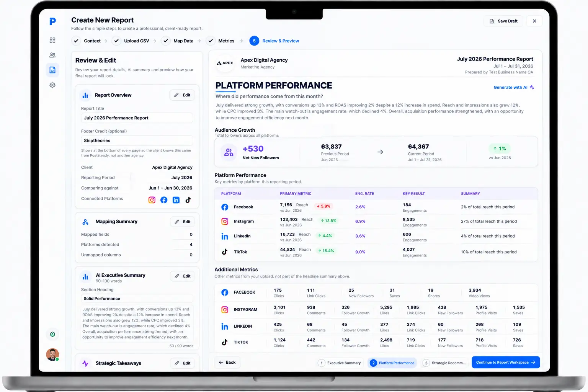The image size is (588, 392).
Task: Open the dashboard grid icon in sidebar
Action: coord(52,40)
